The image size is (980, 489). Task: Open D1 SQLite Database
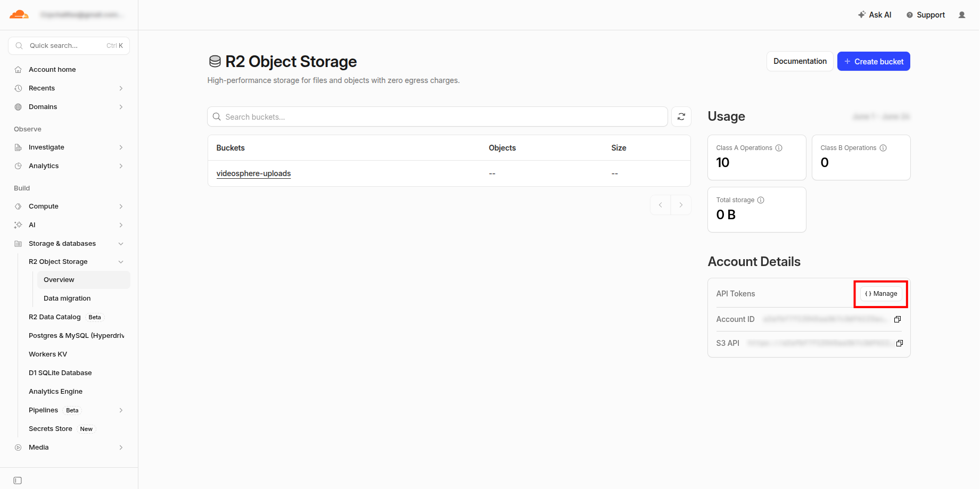[x=60, y=373]
